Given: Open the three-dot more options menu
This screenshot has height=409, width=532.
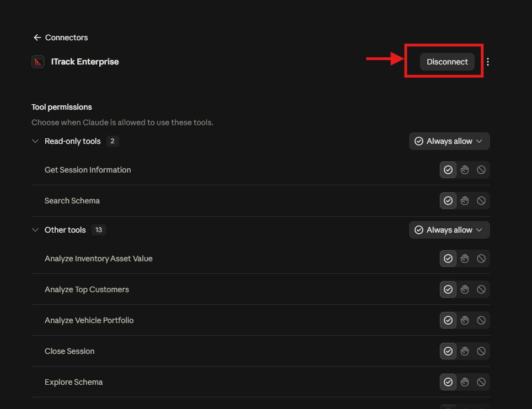Looking at the screenshot, I should pos(487,62).
